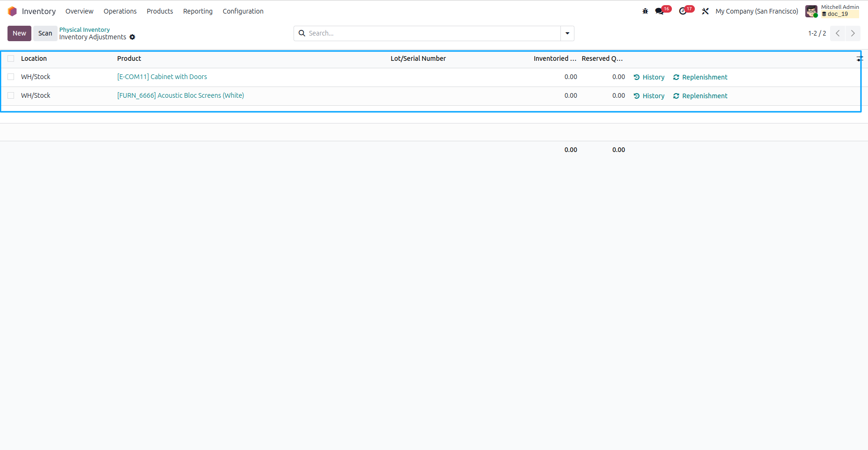Select the checkbox for the Cabinet with Doors row
Screen dimensions: 868x450
click(11, 77)
